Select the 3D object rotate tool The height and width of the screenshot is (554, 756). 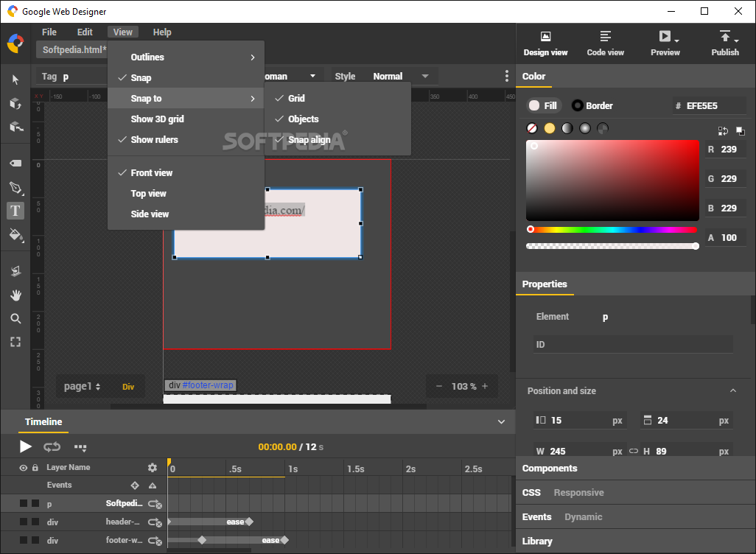15,103
